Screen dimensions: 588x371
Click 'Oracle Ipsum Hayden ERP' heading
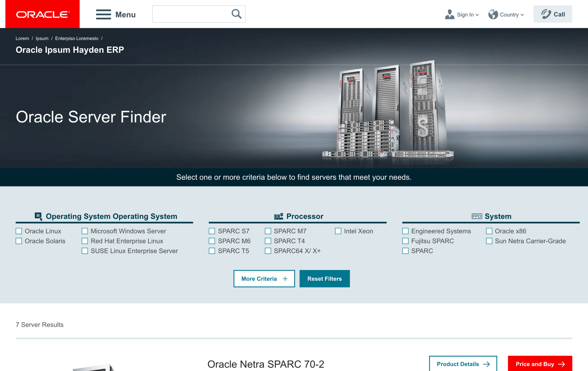pyautogui.click(x=70, y=50)
